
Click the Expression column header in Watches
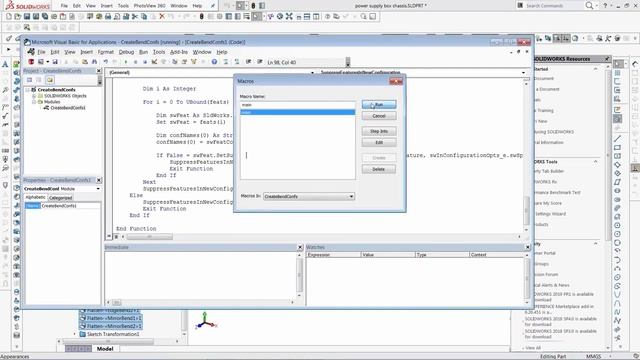click(x=333, y=255)
